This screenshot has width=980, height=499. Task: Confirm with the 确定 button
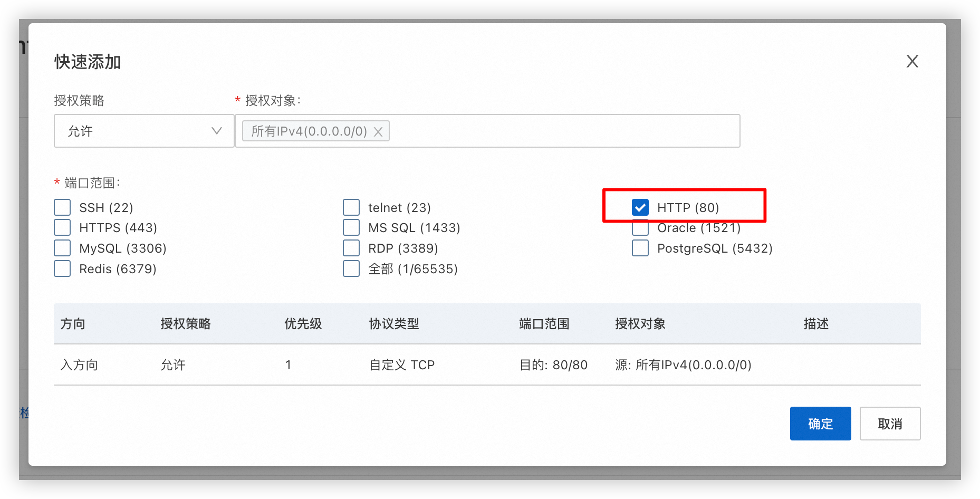tap(820, 424)
